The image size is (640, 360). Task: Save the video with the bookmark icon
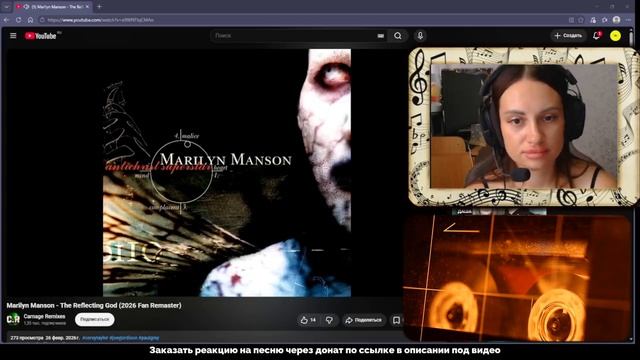(396, 320)
